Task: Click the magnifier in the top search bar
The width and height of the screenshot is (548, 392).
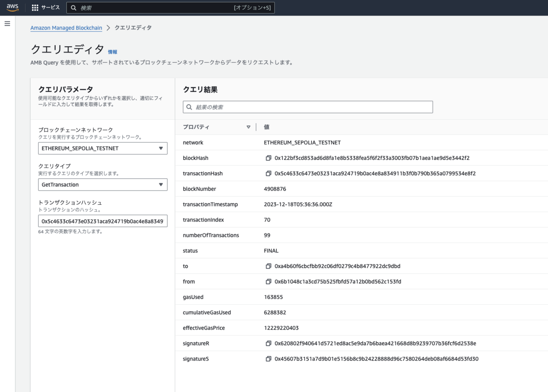Action: click(74, 8)
